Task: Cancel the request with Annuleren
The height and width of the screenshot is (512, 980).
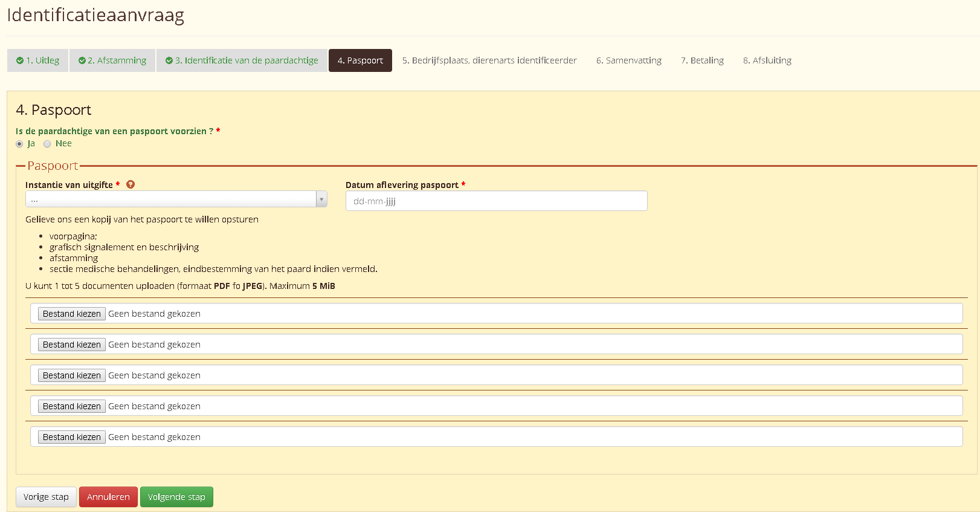Action: (108, 497)
